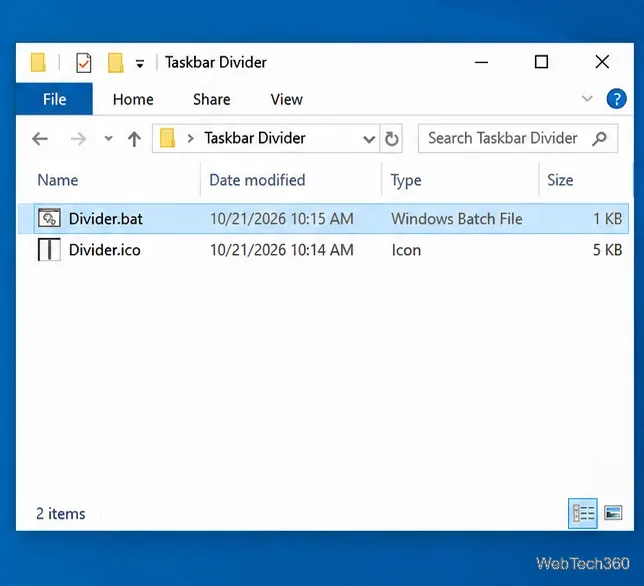The height and width of the screenshot is (586, 644).
Task: Click date 10/21/2026 10:15 AM
Action: 282,219
